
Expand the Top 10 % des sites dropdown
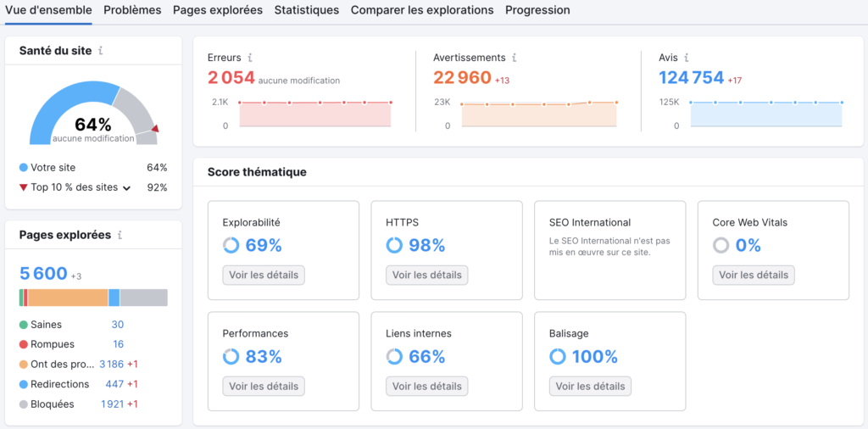(x=127, y=188)
